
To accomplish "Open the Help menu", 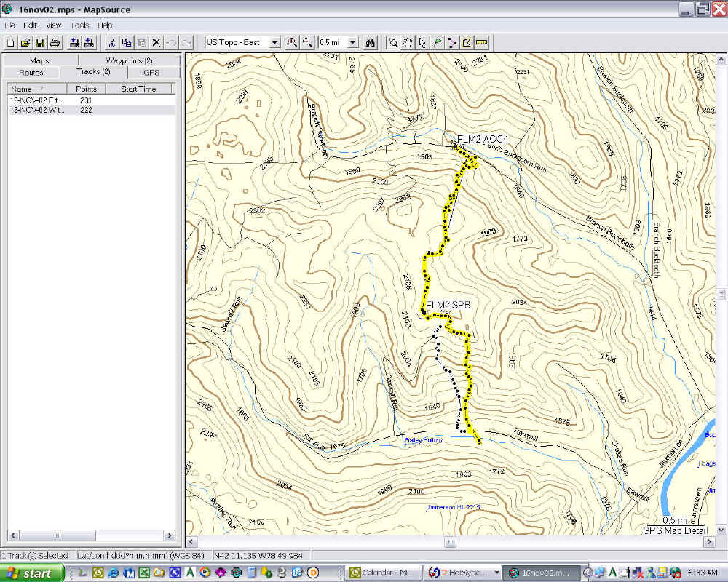I will [x=105, y=25].
